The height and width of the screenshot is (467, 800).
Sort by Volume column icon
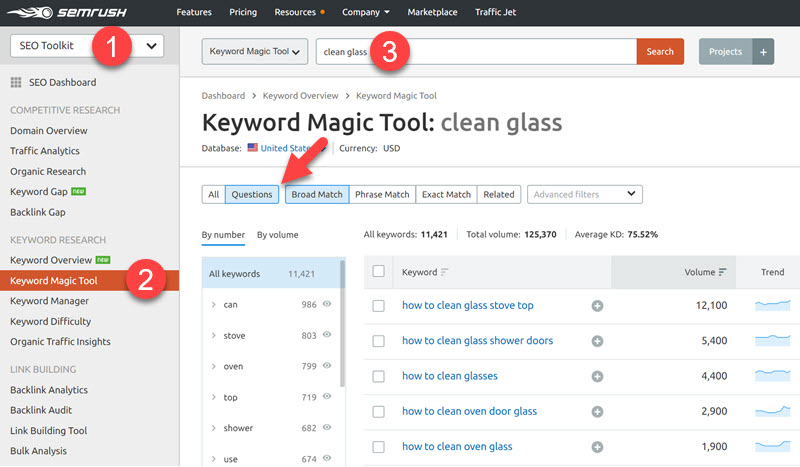[721, 272]
